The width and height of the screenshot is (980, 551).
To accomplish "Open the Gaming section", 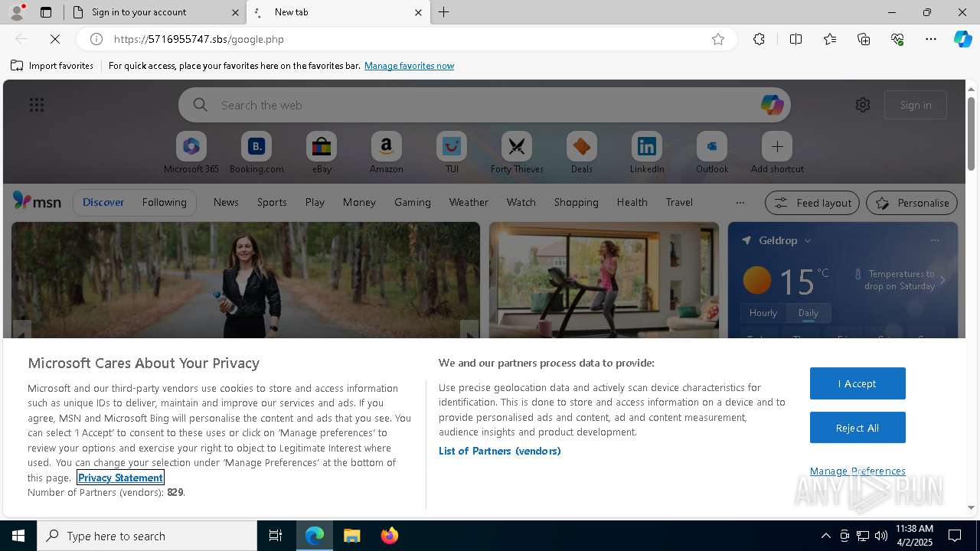I will 413,202.
